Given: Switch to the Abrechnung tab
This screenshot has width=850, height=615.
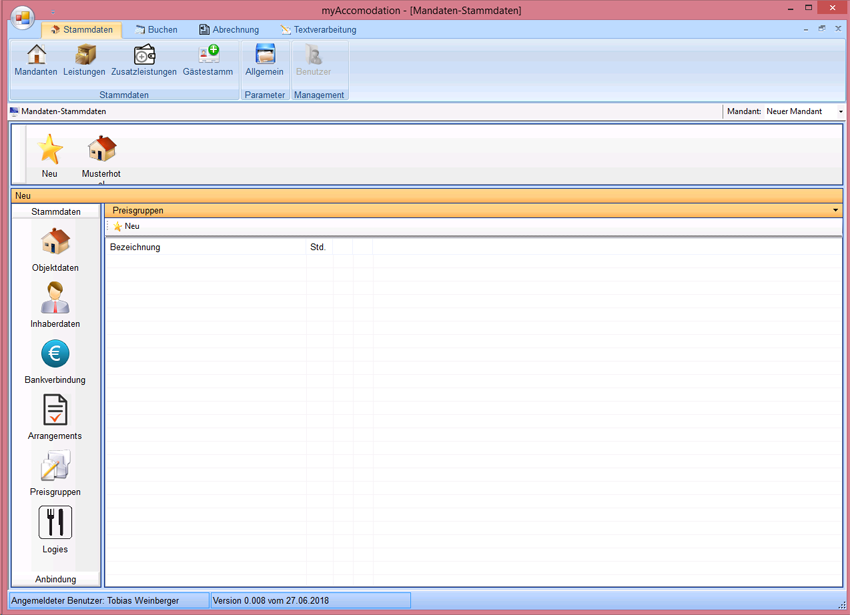Looking at the screenshot, I should (229, 30).
